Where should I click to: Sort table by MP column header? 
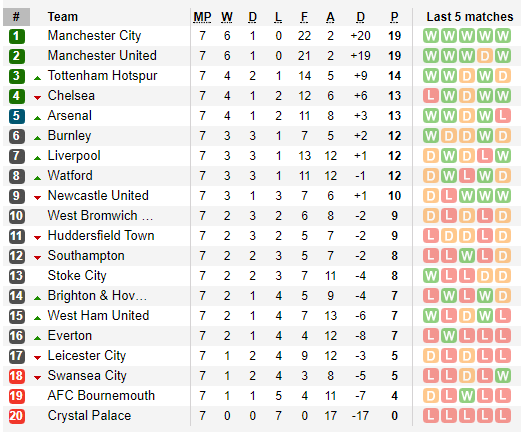tap(202, 17)
